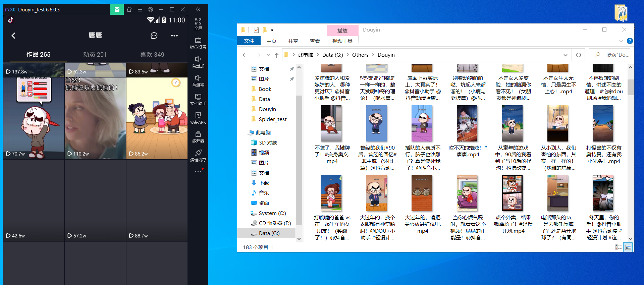Select Spider_test folder in navigation pane
644x285 pixels.
[x=273, y=119]
